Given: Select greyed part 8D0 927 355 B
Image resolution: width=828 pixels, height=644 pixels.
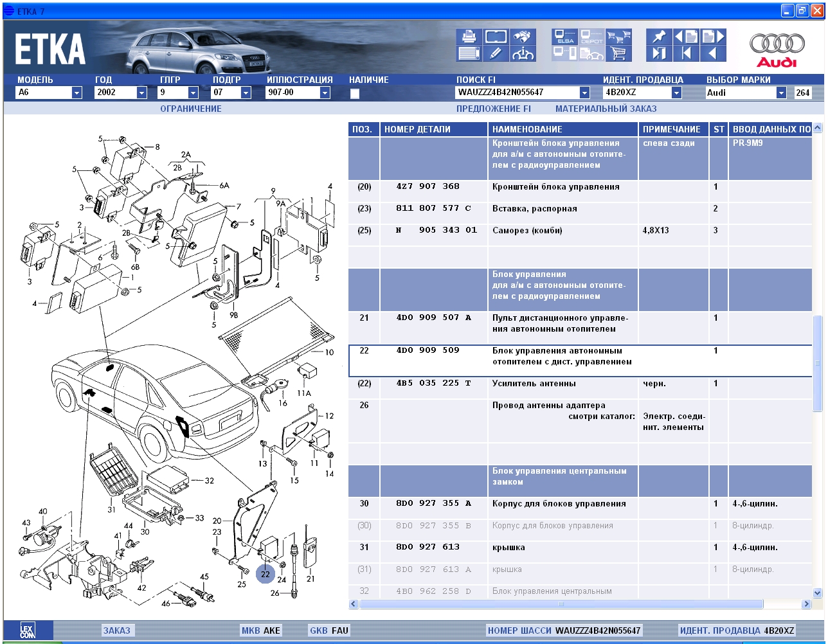Looking at the screenshot, I should 433,526.
